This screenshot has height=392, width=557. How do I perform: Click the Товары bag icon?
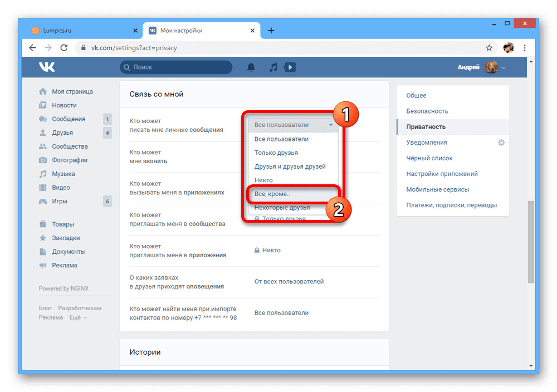click(43, 224)
